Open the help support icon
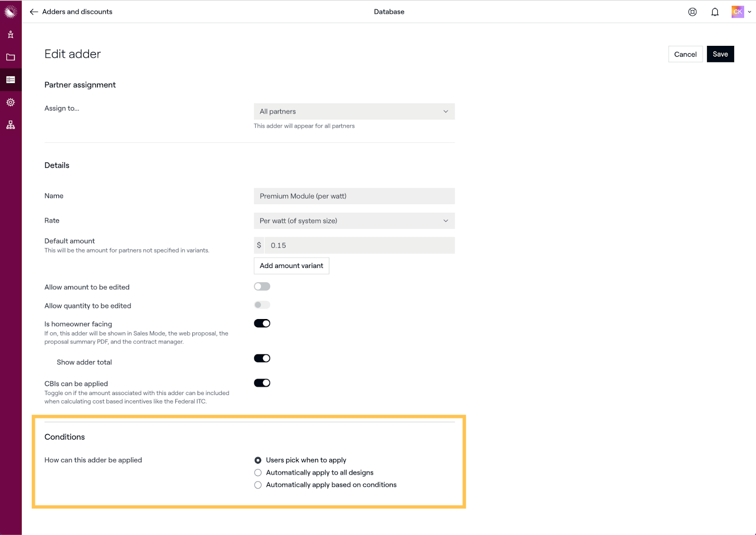Screen dimensions: 756x535 692,12
